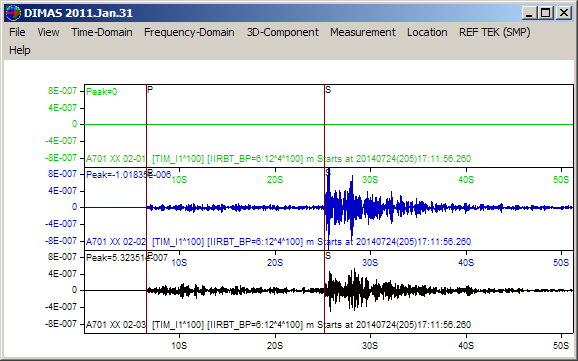Click the S phase marker label in top trace
The image size is (578, 361).
point(328,90)
